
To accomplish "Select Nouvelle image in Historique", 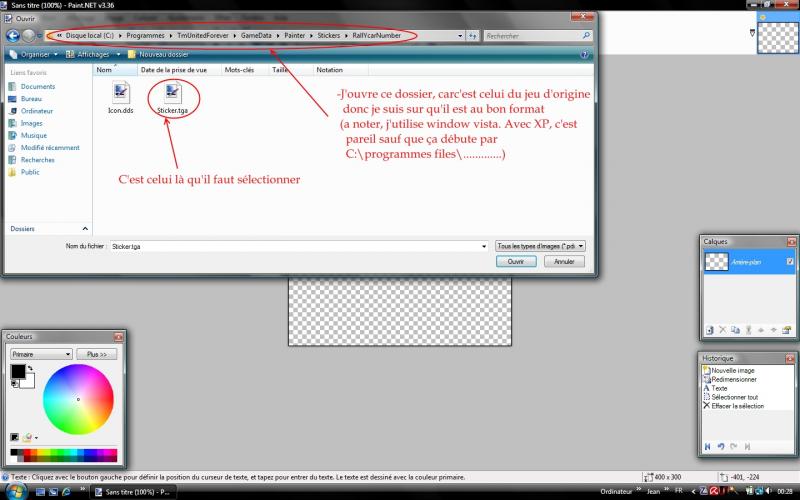I will click(x=733, y=370).
